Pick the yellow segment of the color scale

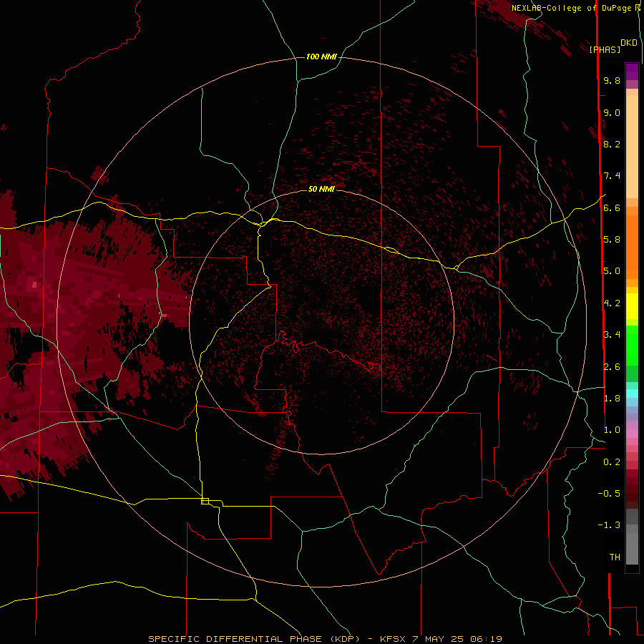tap(632, 306)
